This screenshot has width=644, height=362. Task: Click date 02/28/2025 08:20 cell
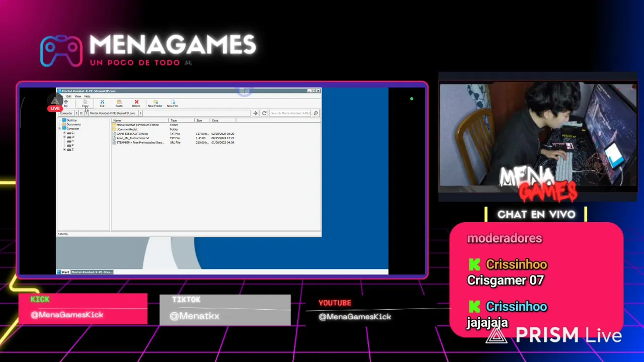pyautogui.click(x=223, y=134)
